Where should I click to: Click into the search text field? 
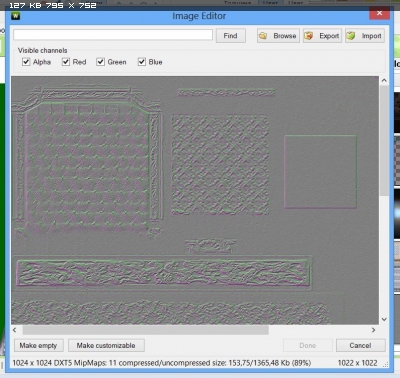point(113,35)
